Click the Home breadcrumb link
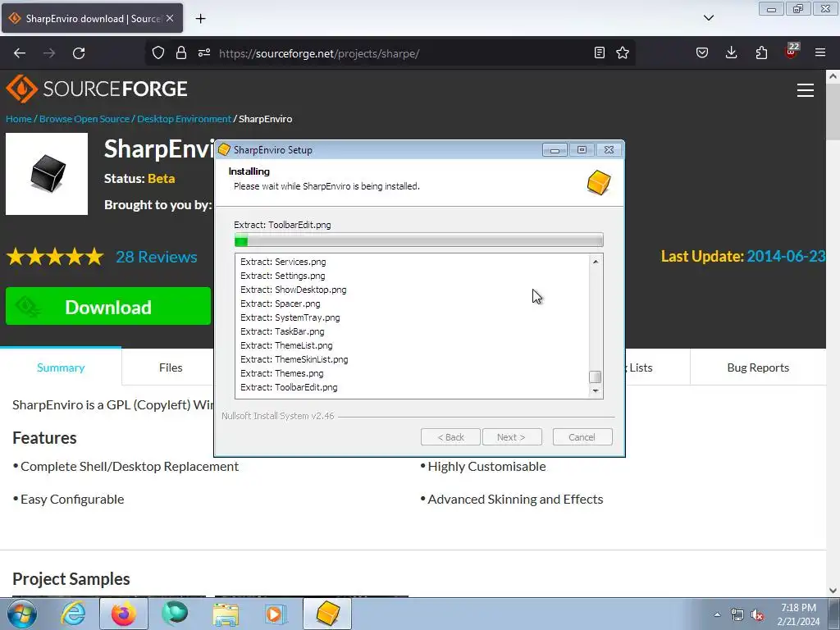 click(19, 119)
